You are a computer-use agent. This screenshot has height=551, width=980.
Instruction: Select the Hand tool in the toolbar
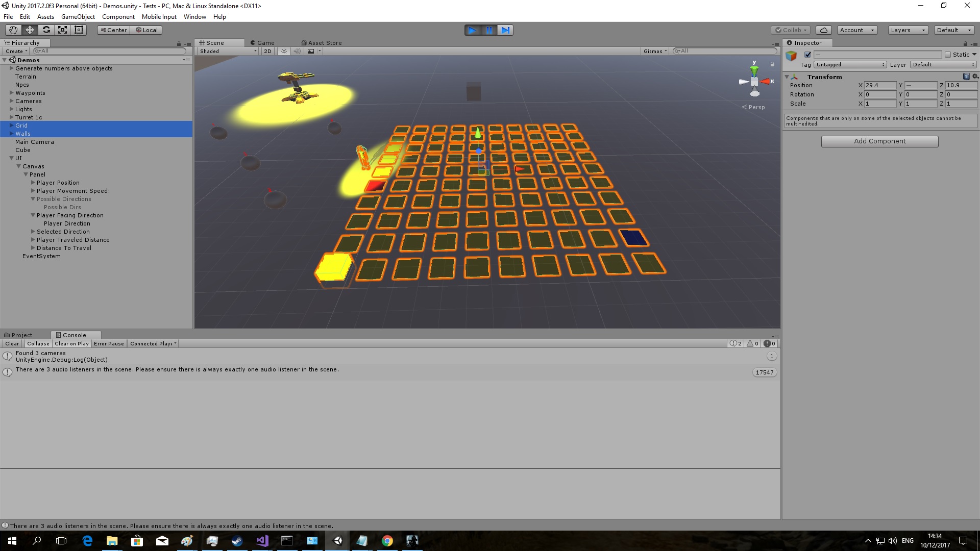(13, 30)
